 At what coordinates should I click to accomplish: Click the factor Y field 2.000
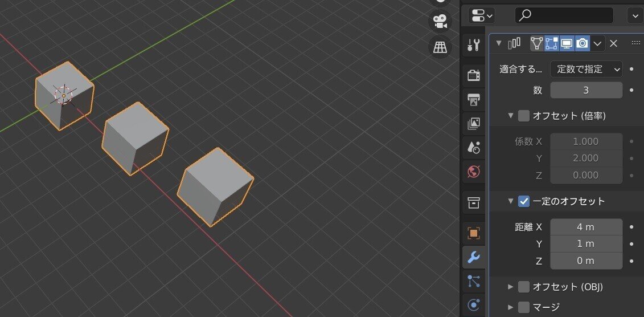point(586,158)
